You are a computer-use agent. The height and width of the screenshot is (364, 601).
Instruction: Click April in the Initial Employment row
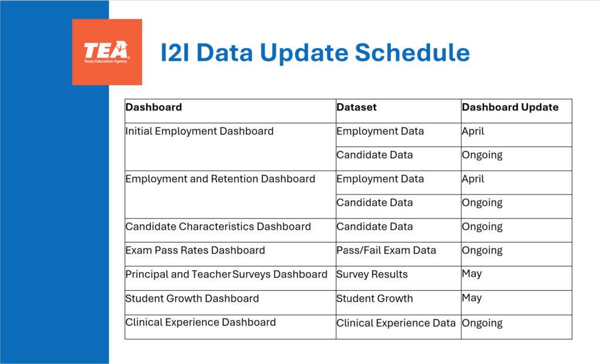pos(473,131)
